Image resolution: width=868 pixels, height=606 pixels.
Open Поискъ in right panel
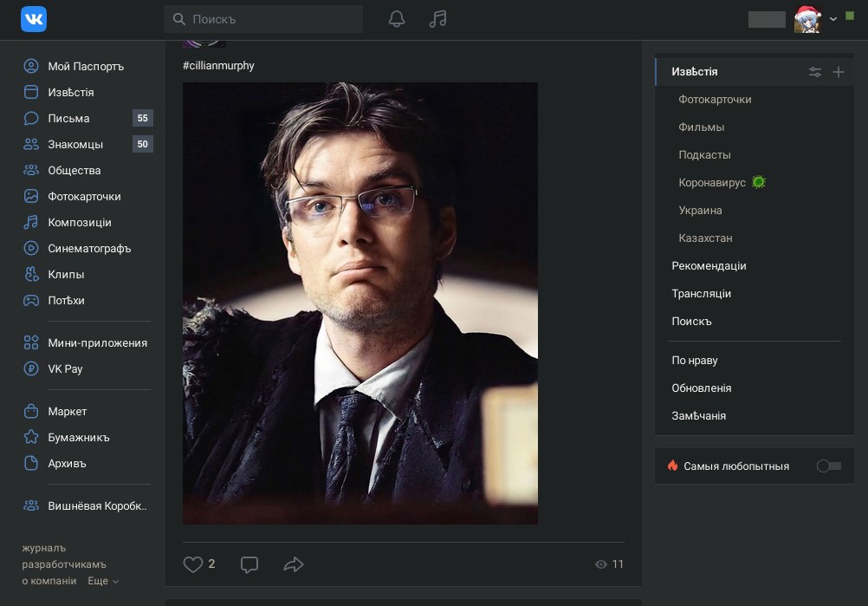click(691, 322)
